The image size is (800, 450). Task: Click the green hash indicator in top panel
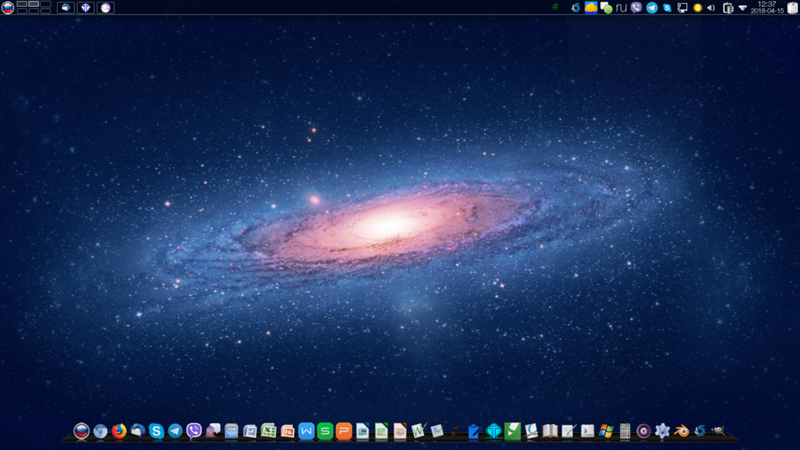click(555, 7)
